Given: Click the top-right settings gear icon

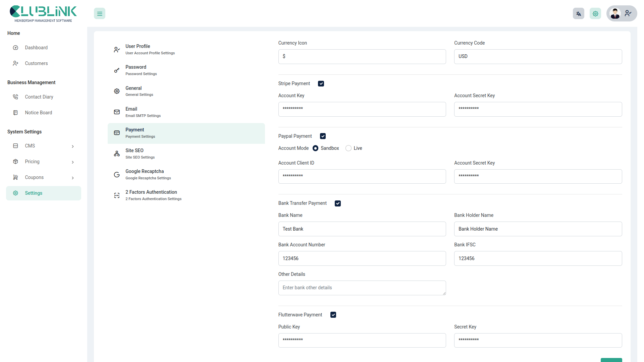Looking at the screenshot, I should (595, 13).
